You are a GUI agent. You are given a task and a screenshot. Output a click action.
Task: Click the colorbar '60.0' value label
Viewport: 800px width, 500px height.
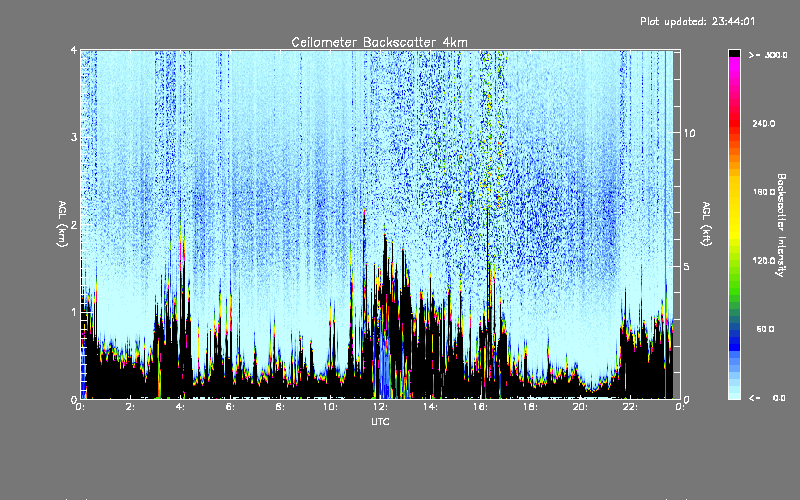pyautogui.click(x=765, y=329)
